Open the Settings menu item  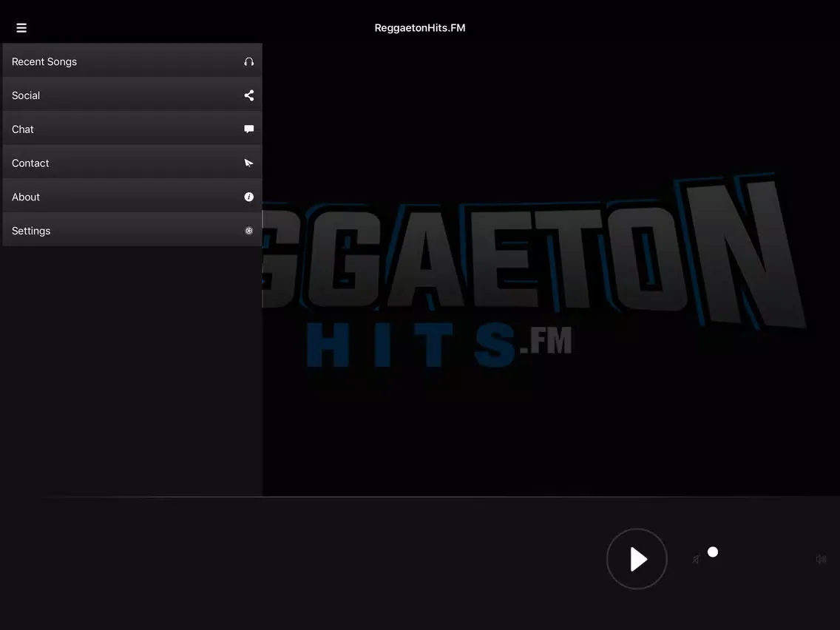[132, 231]
